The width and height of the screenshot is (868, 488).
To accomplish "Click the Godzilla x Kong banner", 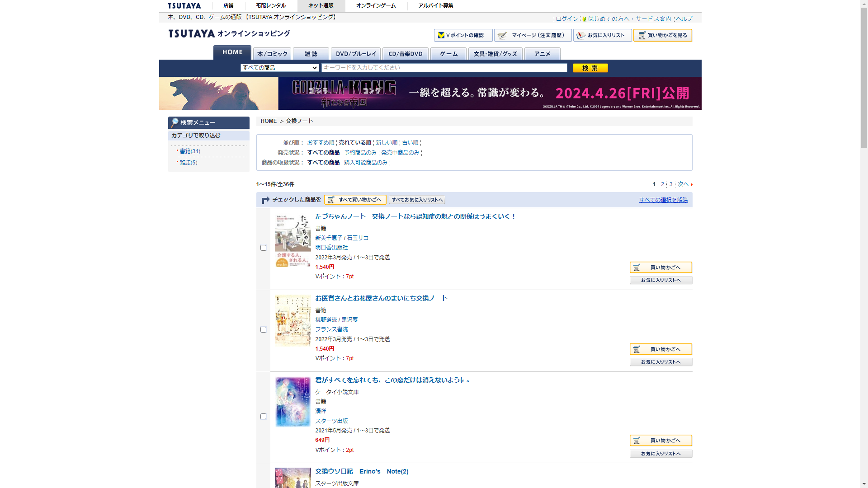I will [430, 93].
